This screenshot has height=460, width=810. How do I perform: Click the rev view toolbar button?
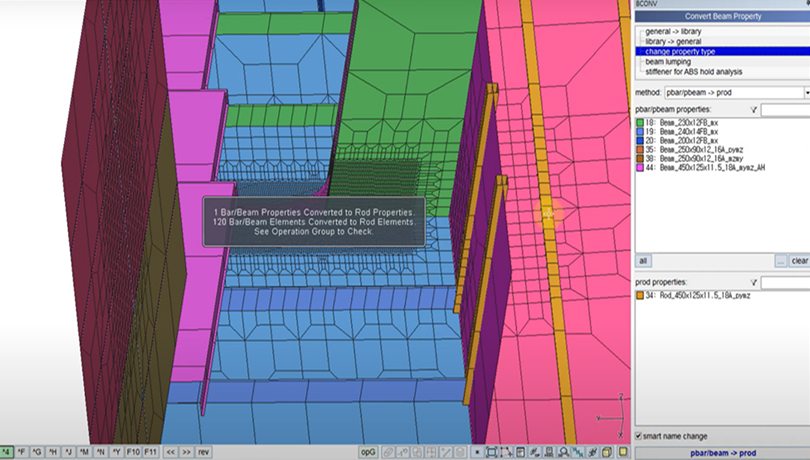[204, 452]
